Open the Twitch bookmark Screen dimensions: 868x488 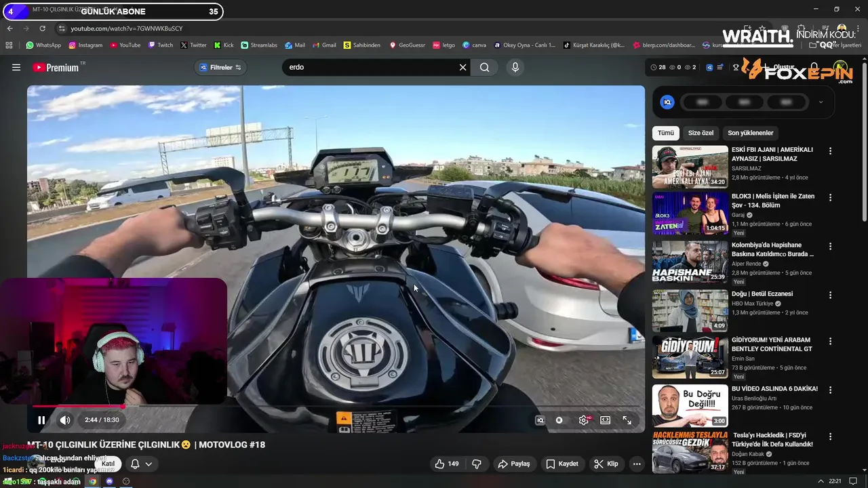[x=161, y=45]
